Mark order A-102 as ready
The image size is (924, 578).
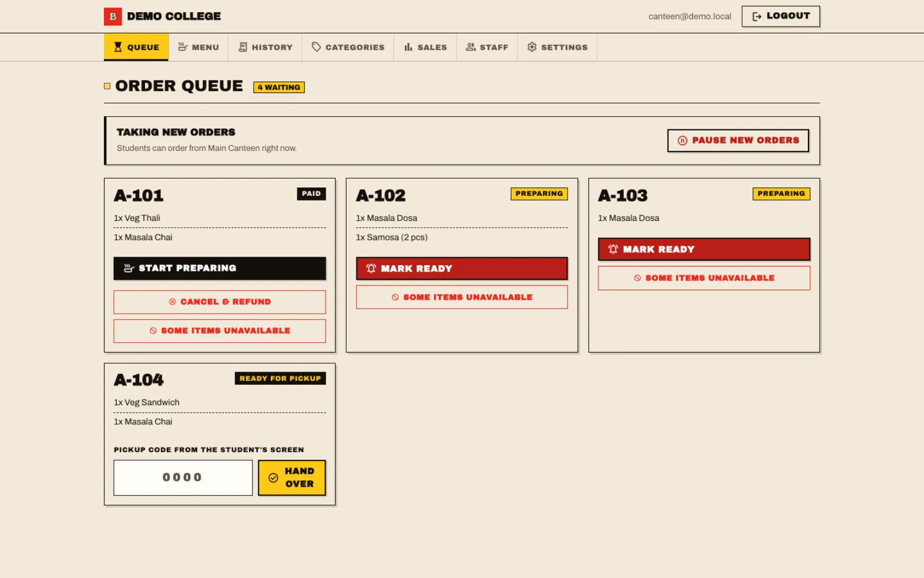[x=461, y=268]
